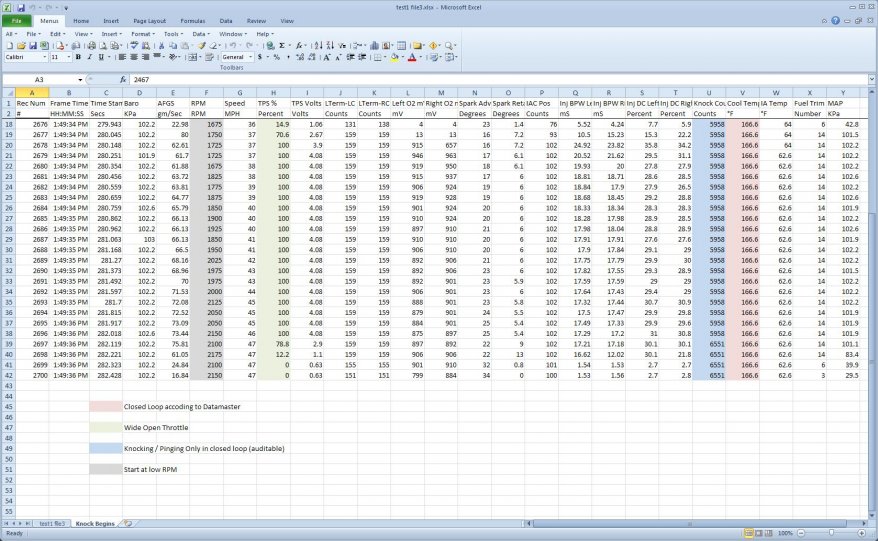Image resolution: width=878 pixels, height=541 pixels.
Task: Click the Undo arrow icon
Action: click(233, 46)
